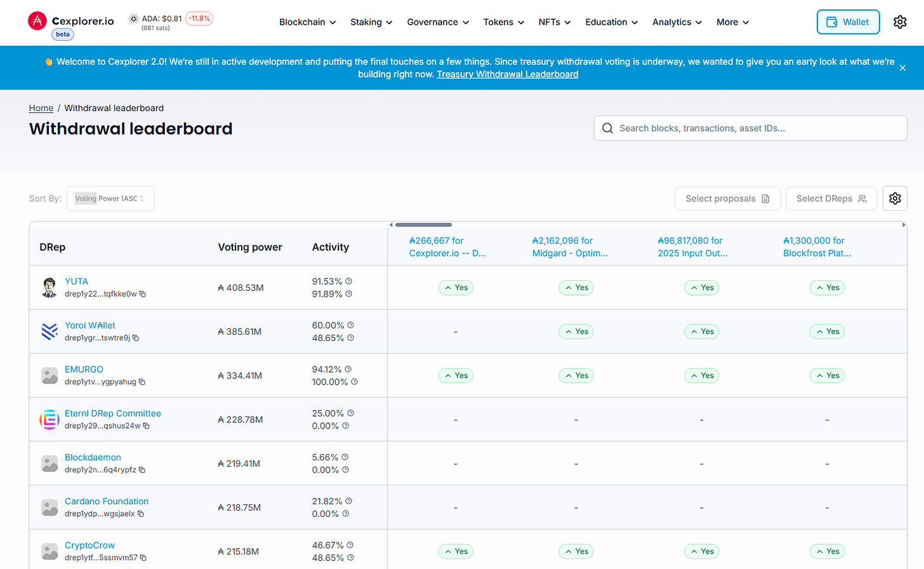The width and height of the screenshot is (924, 569).
Task: Copy Eternl DRep Committee's DRep ID
Action: coord(147,426)
